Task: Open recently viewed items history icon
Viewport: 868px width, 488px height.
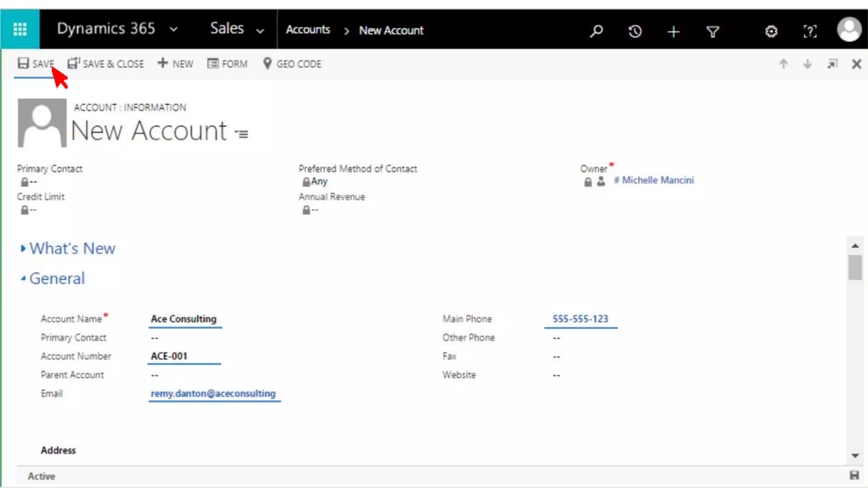Action: 634,31
